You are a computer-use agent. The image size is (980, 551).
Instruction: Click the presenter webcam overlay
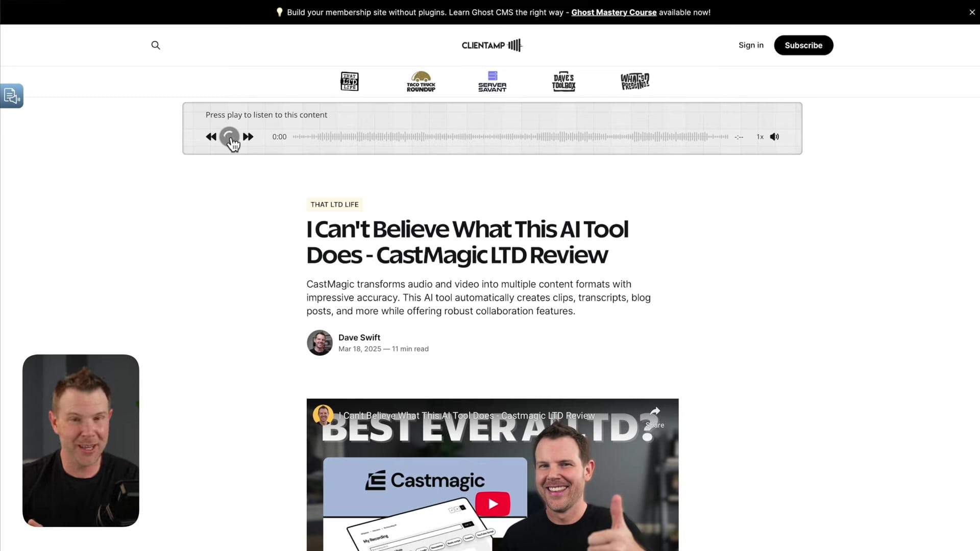tap(81, 441)
